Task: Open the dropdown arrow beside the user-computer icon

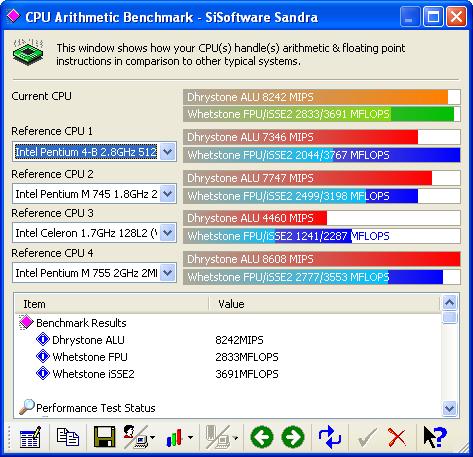Action: [152, 437]
